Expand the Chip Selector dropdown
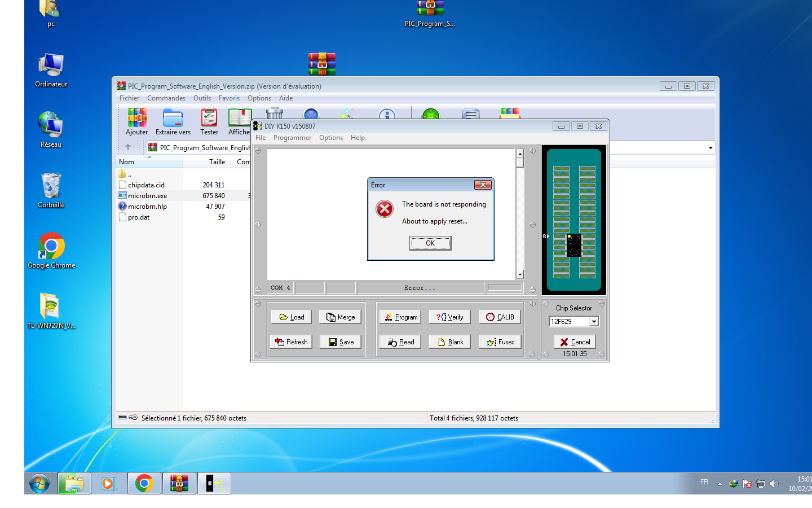This screenshot has width=812, height=508. click(594, 322)
